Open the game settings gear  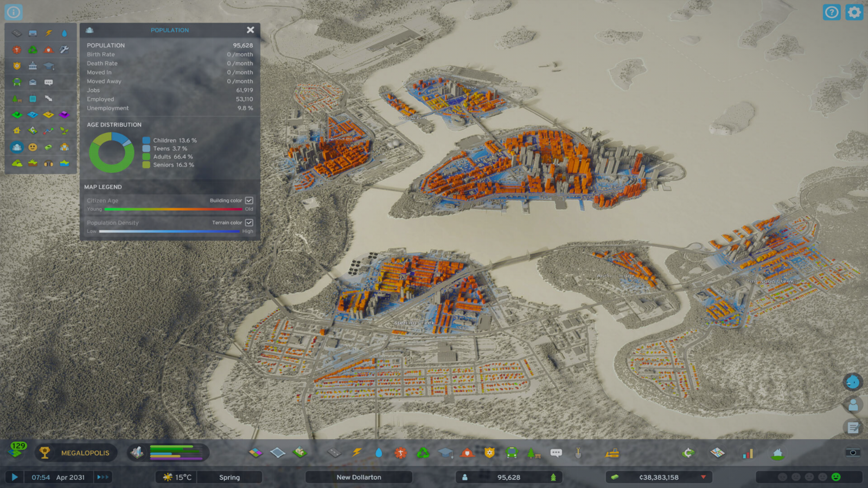point(854,12)
